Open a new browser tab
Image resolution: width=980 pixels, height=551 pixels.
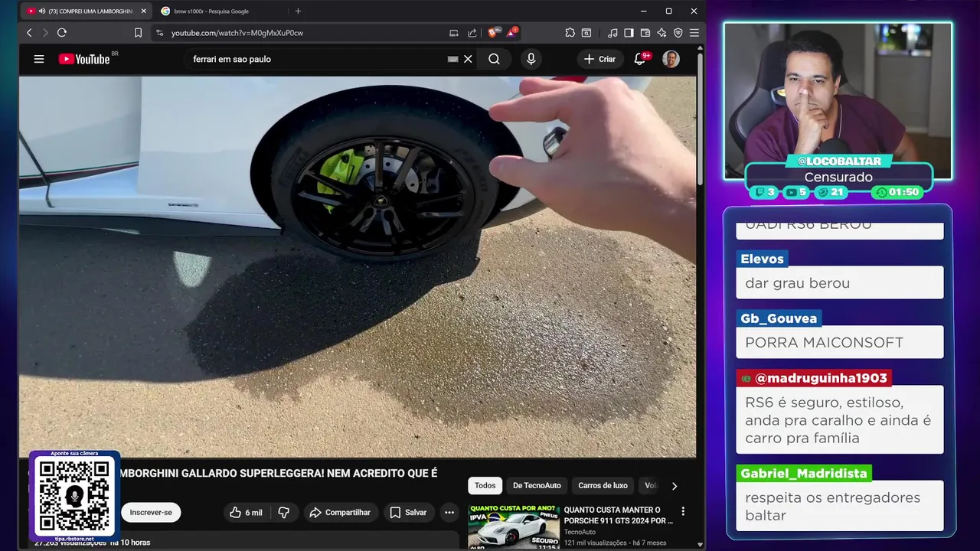[298, 11]
